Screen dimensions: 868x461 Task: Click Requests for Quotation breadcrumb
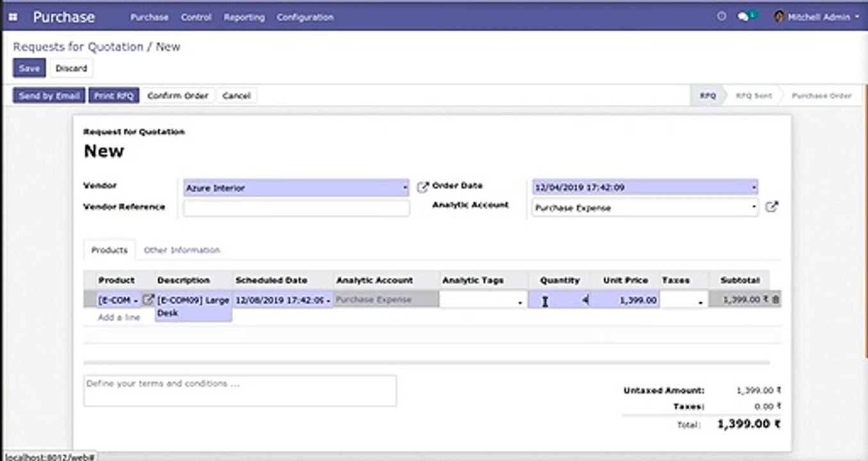click(x=78, y=47)
